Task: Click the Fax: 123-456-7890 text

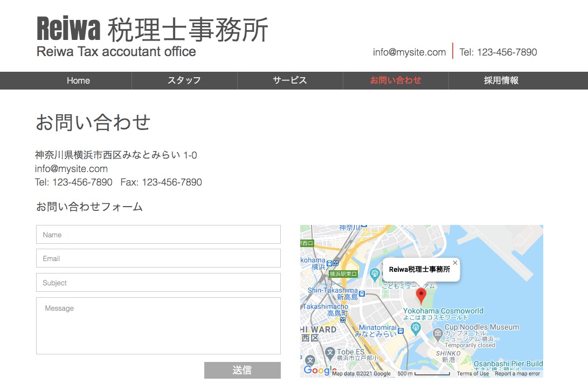Action: (x=161, y=182)
